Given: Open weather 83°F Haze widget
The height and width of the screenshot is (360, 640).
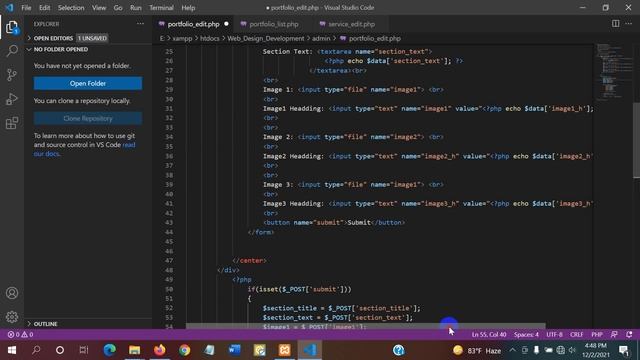Looking at the screenshot, I should [x=477, y=350].
